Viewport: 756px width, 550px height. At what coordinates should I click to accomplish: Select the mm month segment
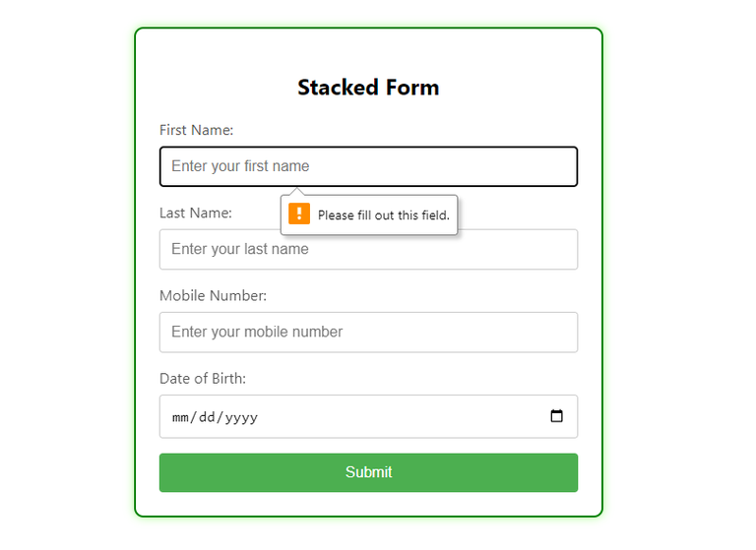(181, 417)
